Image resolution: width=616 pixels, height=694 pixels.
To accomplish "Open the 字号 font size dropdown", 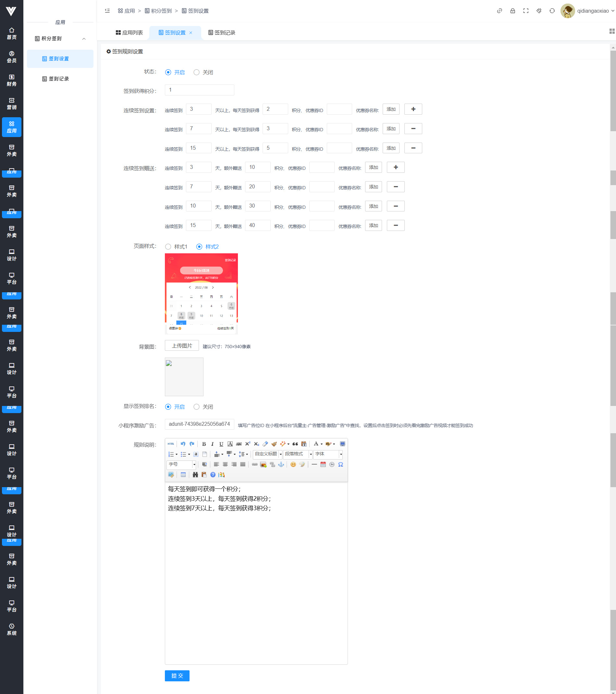I will [181, 464].
